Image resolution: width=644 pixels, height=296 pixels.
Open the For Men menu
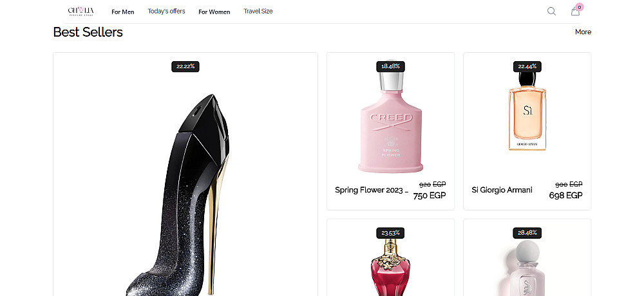click(123, 12)
